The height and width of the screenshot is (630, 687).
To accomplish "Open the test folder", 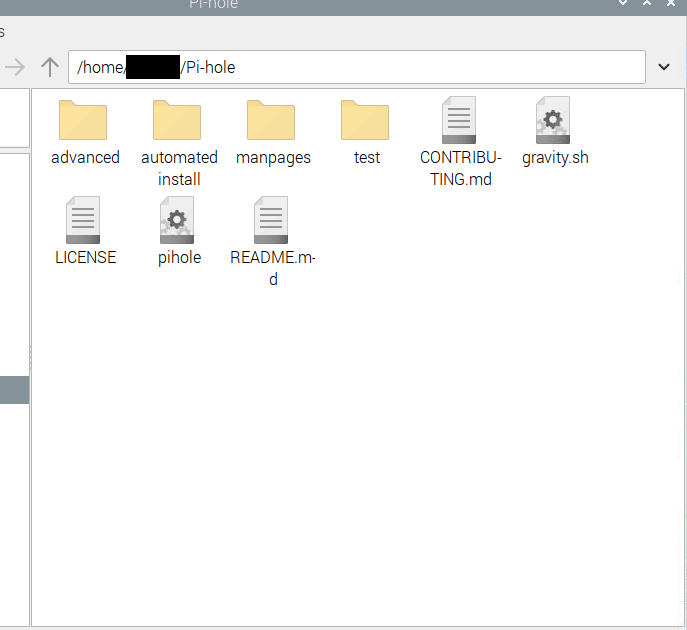I will (x=365, y=121).
